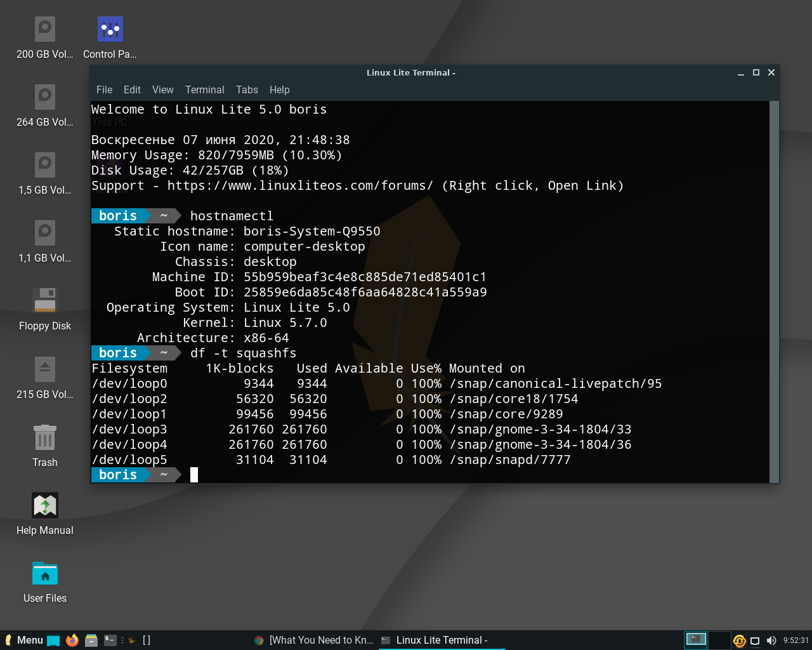Image resolution: width=812 pixels, height=650 pixels.
Task: Switch to the empty second workspace in the pager
Action: coord(719,640)
